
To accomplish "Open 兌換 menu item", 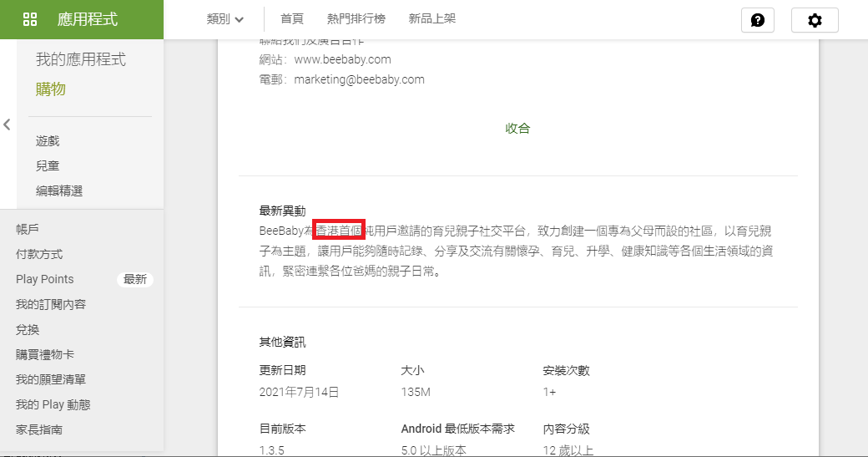I will tap(27, 330).
